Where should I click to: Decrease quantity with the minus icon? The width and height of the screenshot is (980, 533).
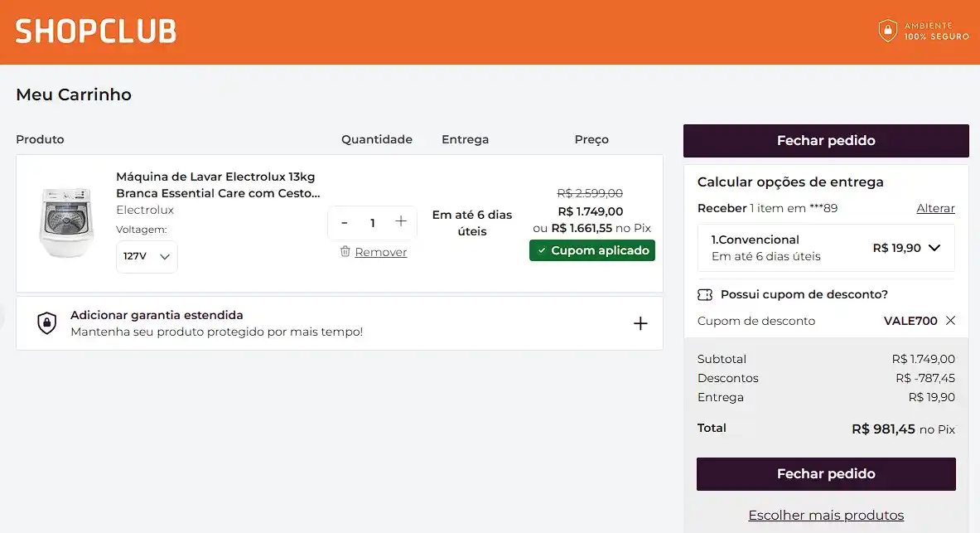coord(345,223)
